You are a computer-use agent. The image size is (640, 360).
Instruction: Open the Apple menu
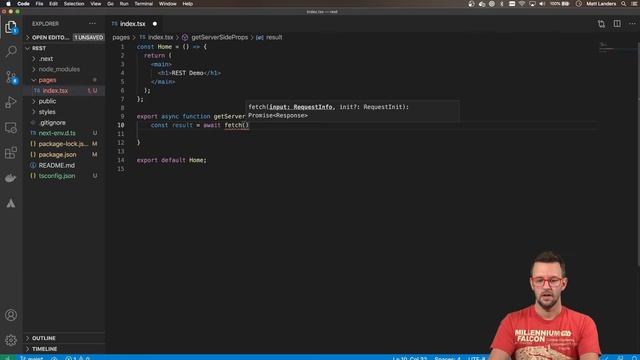[x=8, y=4]
